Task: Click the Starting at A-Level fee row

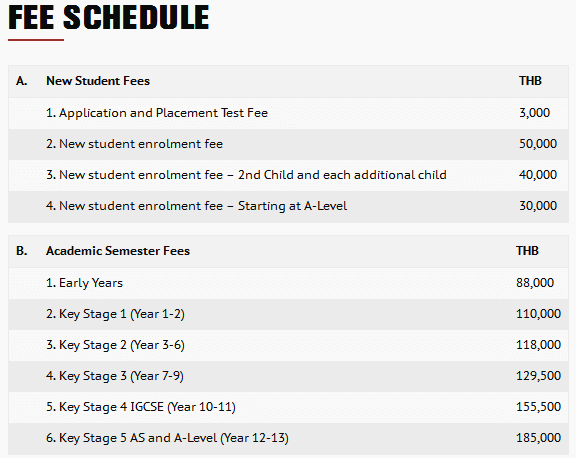Action: tap(288, 206)
